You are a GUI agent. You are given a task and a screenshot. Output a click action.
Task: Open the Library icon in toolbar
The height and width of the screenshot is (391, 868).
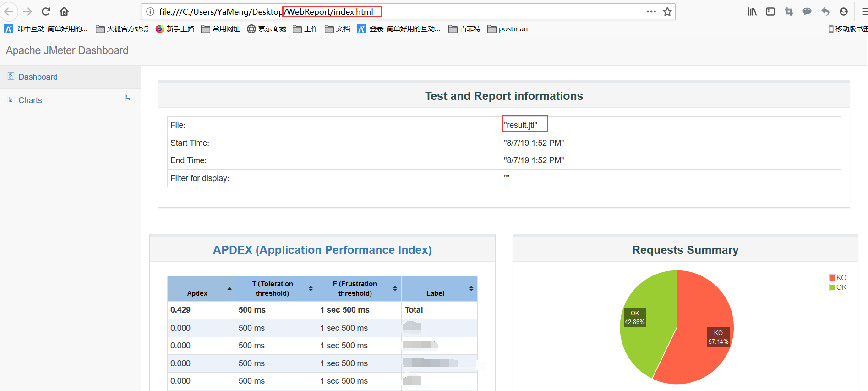pos(752,11)
